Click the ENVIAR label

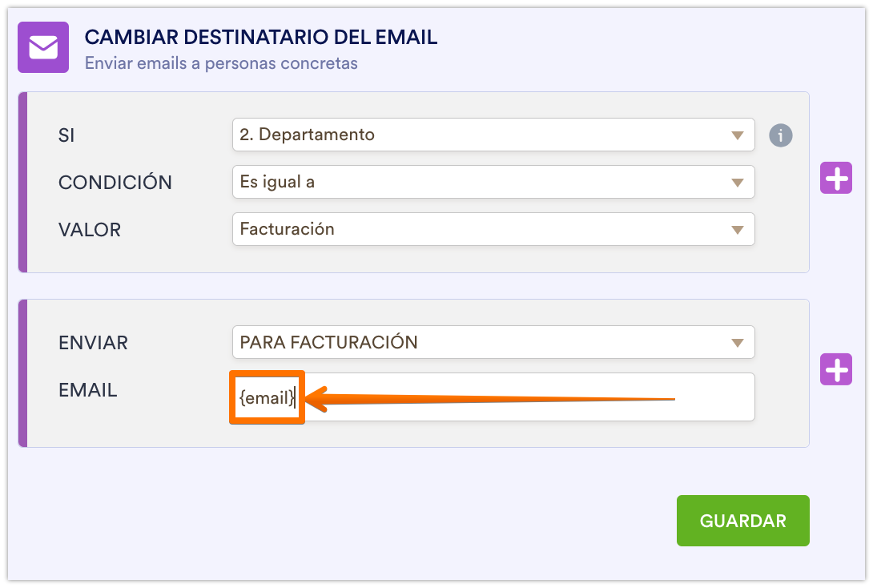[x=93, y=343]
